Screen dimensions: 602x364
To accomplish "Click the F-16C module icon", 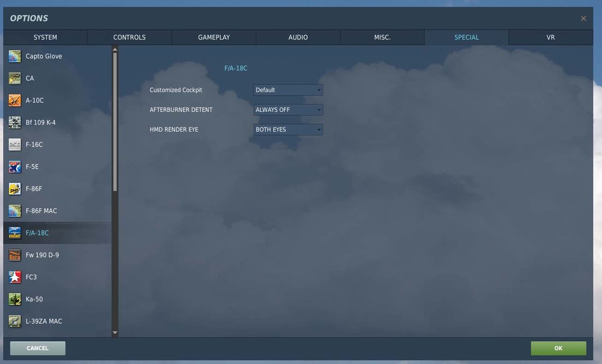I will point(14,144).
